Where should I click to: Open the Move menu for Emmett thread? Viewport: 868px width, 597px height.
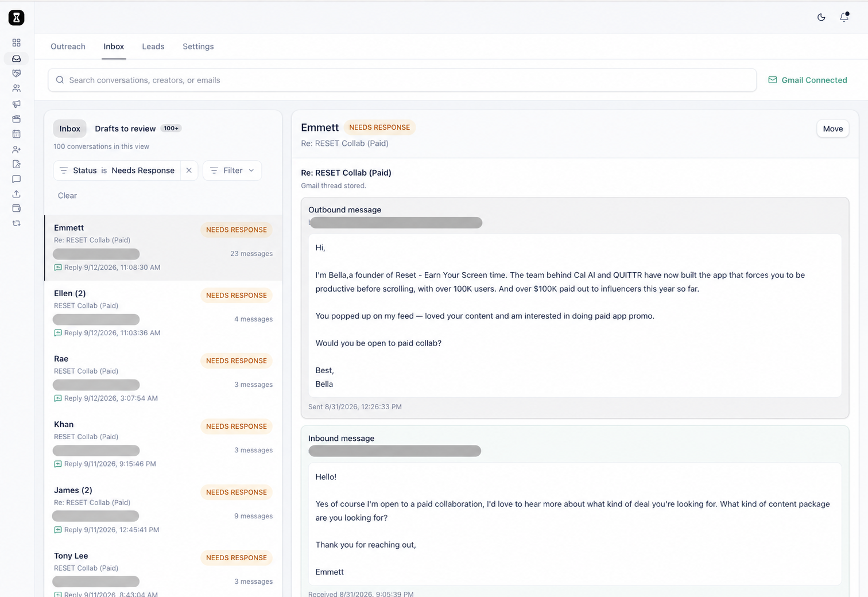832,129
